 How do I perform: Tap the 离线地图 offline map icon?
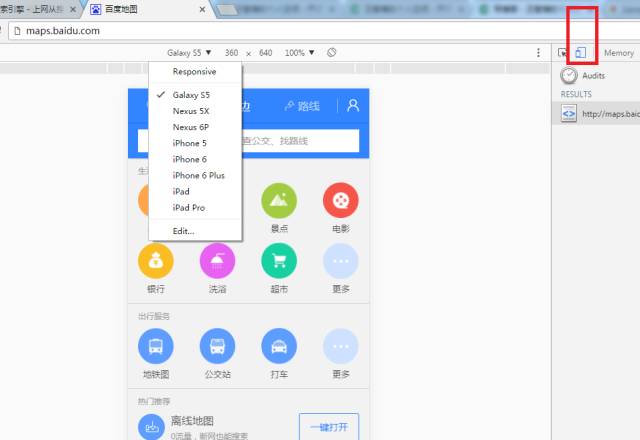(151, 427)
